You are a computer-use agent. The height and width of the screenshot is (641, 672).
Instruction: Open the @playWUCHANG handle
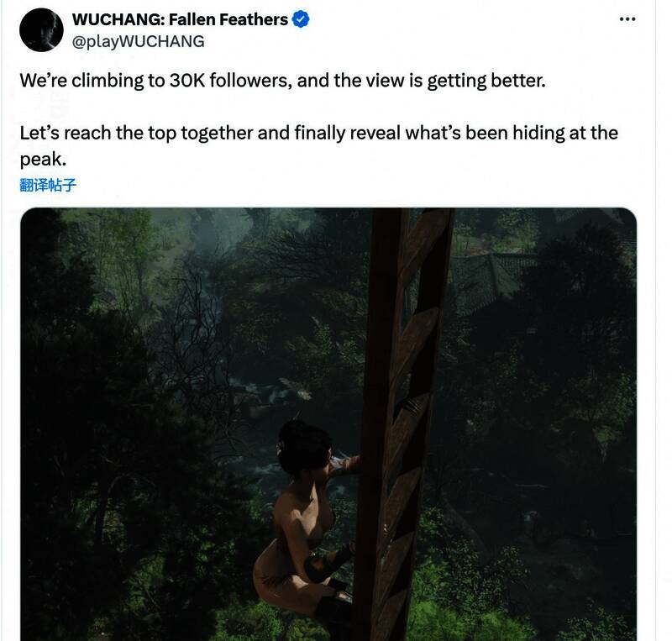tap(138, 41)
